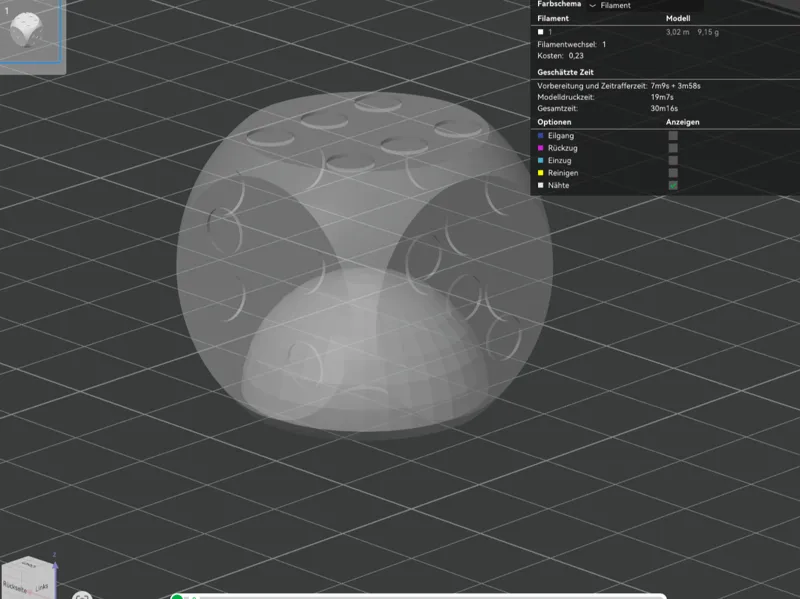The height and width of the screenshot is (599, 800).
Task: Click the white filament 1 color swatch
Action: (540, 32)
